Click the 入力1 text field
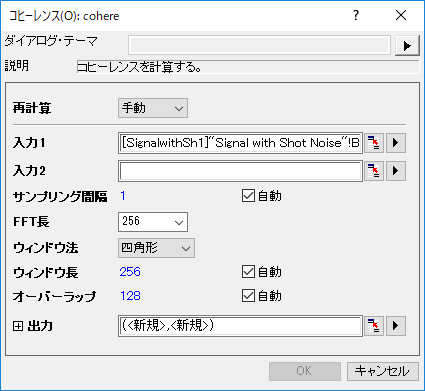The height and width of the screenshot is (391, 425). (x=240, y=143)
